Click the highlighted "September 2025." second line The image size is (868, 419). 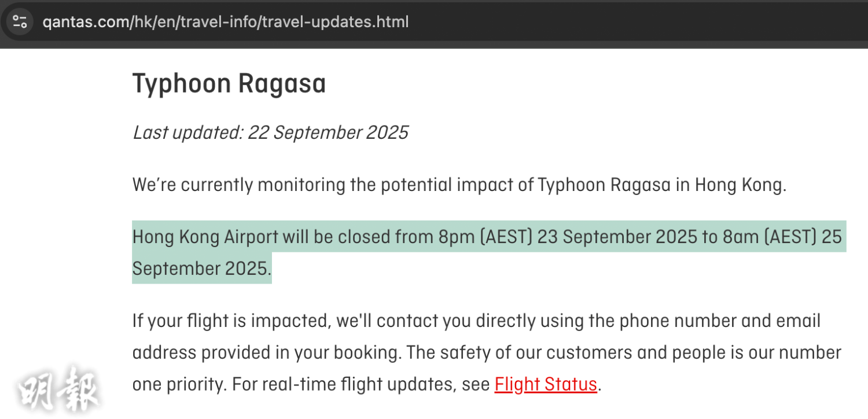[202, 269]
